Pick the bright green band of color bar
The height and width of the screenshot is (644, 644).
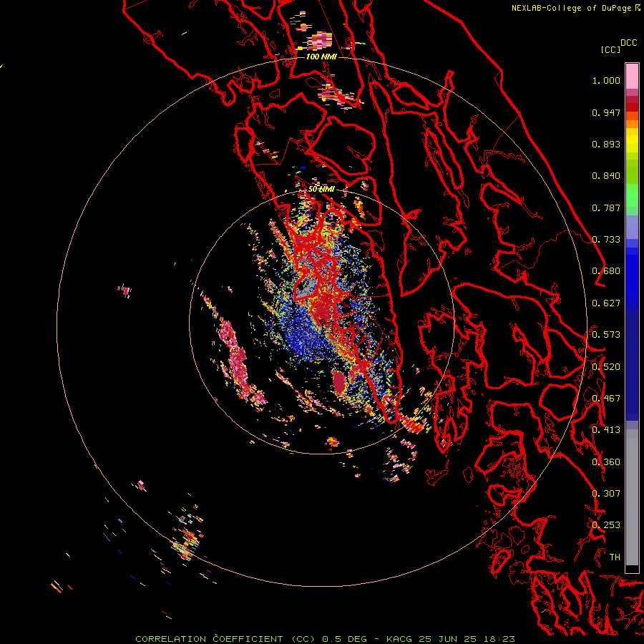coord(632,195)
